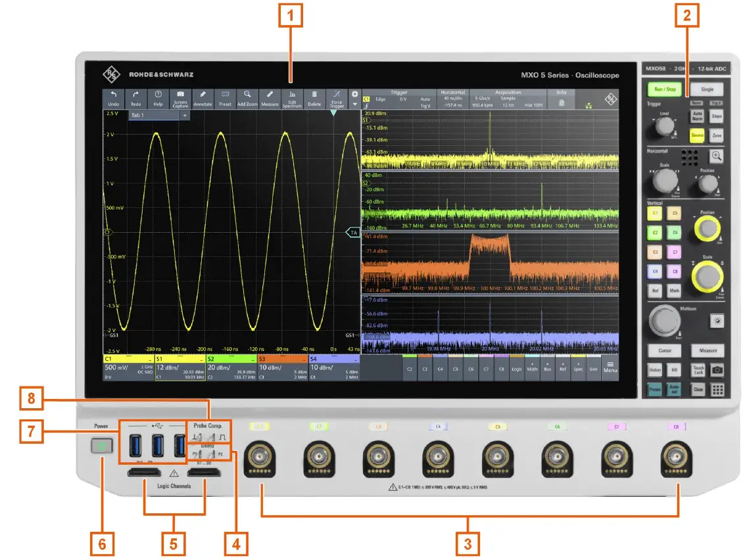Push the front-panel camera screenshot key
The image size is (743, 560).
pyautogui.click(x=717, y=369)
